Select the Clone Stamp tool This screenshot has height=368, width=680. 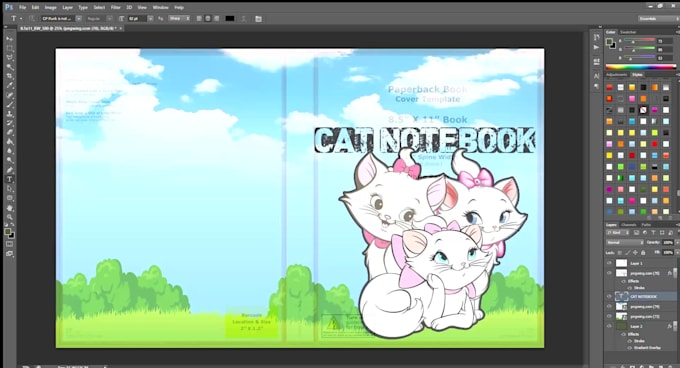[10, 114]
